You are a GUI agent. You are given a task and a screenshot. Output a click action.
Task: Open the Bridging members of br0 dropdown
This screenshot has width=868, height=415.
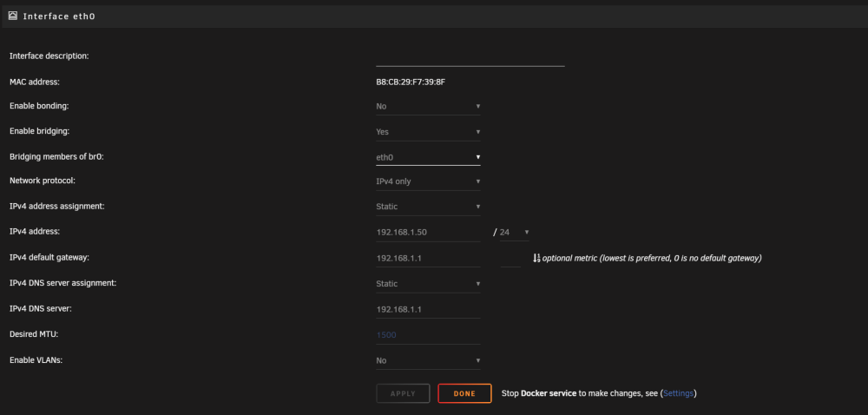click(428, 157)
